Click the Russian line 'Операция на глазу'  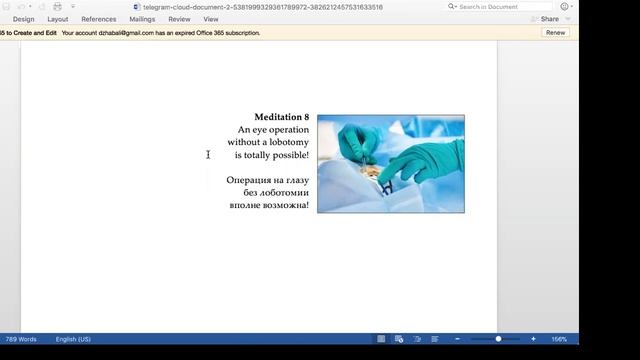pyautogui.click(x=267, y=180)
